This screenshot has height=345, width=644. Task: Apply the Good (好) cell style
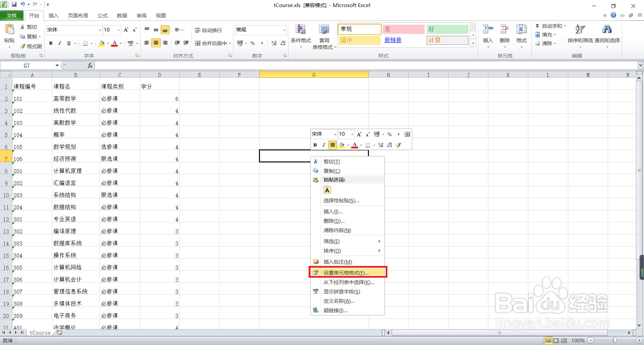447,29
